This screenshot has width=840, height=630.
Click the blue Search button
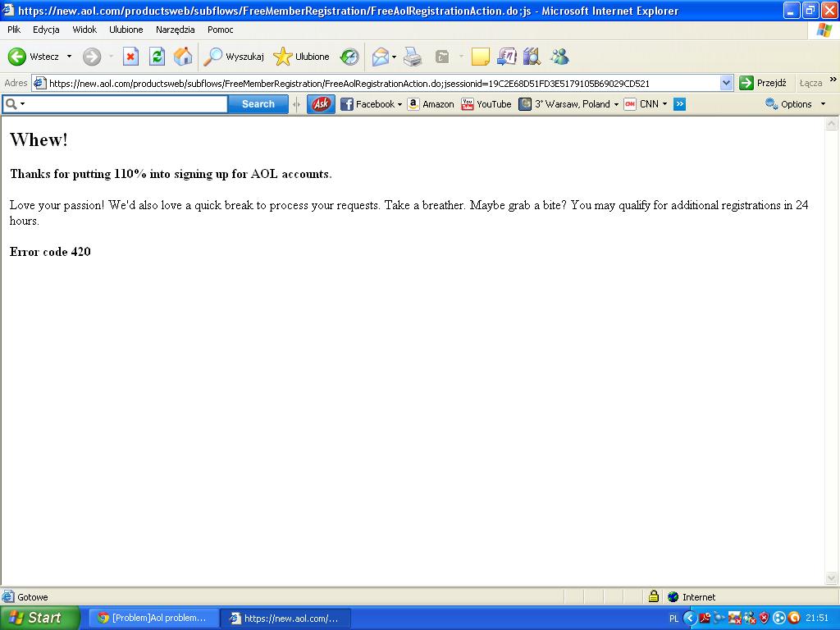tap(258, 104)
